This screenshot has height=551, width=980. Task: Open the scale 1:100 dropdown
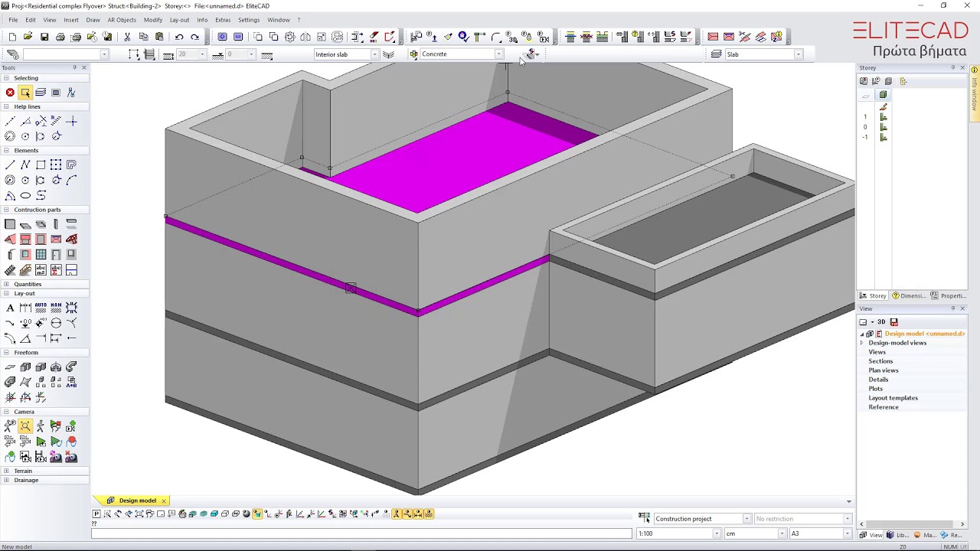pos(717,533)
